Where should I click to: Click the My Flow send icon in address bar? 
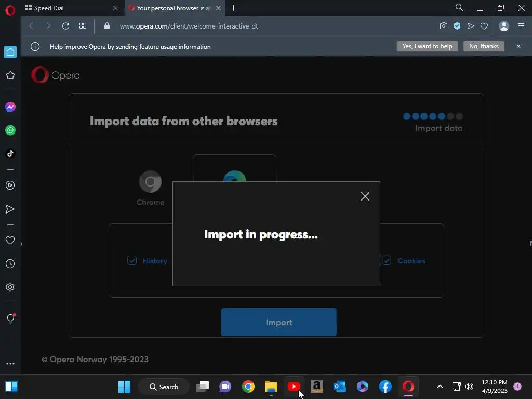[x=471, y=26]
